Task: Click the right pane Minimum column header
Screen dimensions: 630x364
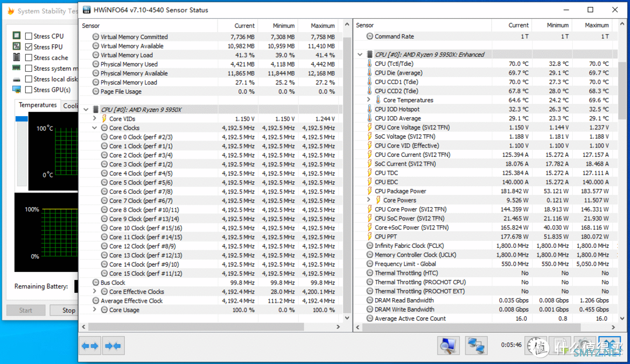Action: (552, 25)
